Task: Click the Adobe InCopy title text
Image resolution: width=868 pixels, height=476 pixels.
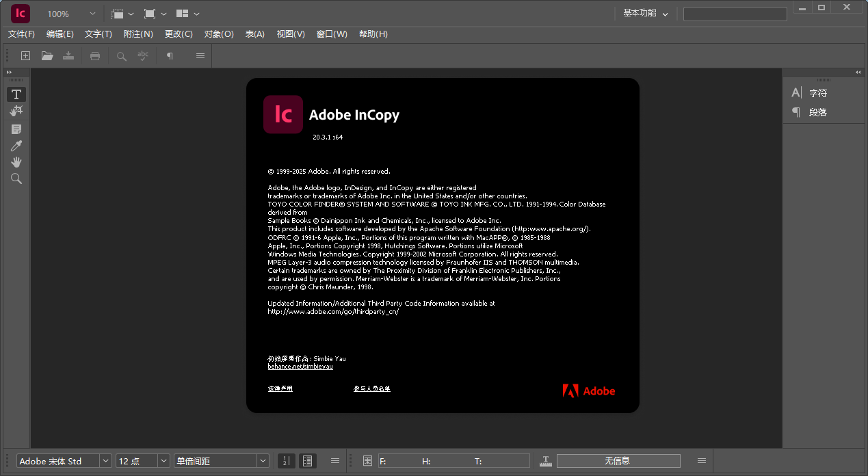Action: 354,115
